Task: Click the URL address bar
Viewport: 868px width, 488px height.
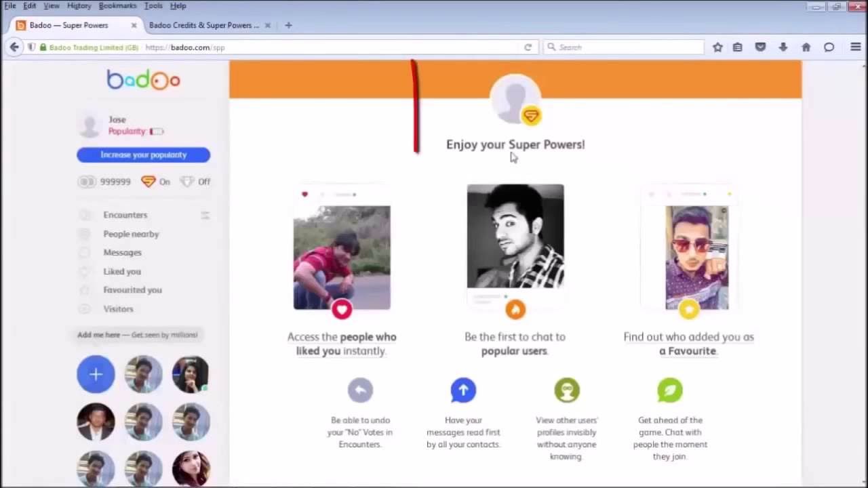Action: click(332, 47)
